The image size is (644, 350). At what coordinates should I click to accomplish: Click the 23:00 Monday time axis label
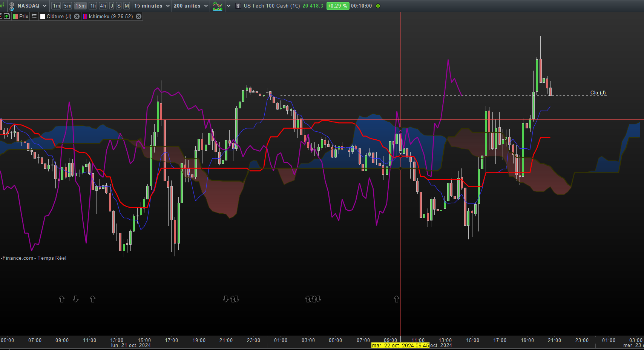(x=254, y=340)
